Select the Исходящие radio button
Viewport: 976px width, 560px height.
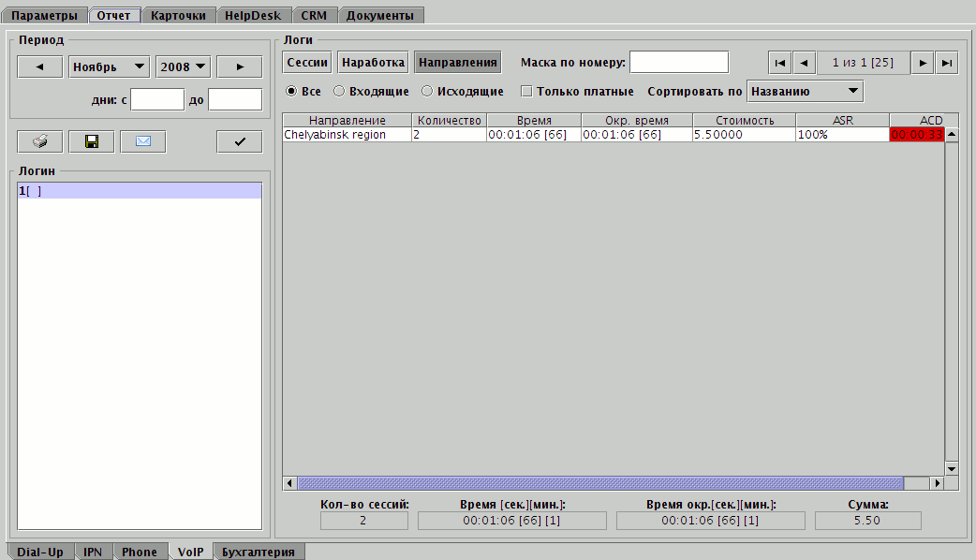(427, 92)
